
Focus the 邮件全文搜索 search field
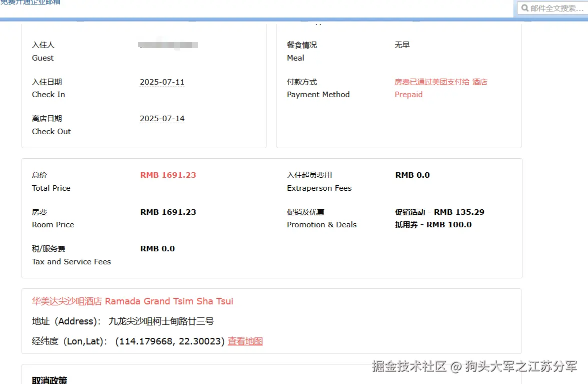(556, 8)
